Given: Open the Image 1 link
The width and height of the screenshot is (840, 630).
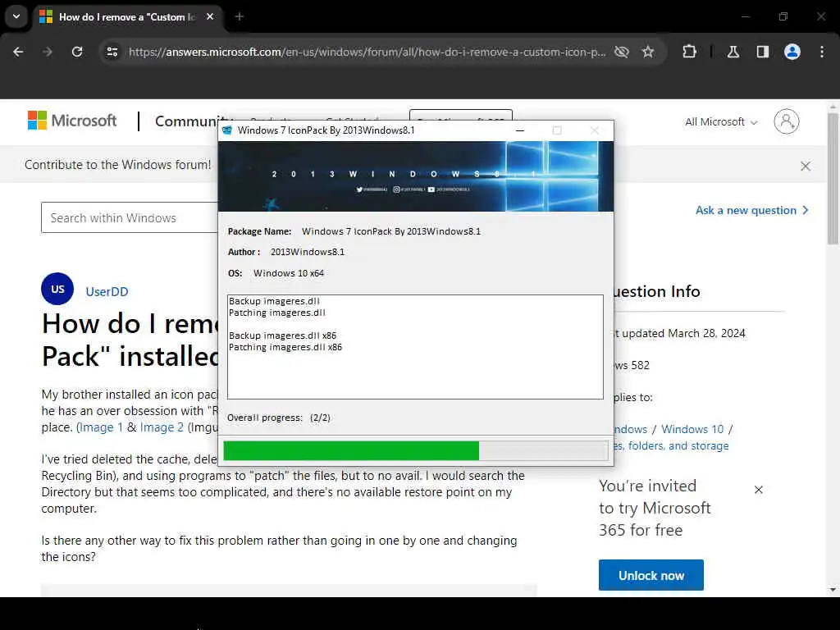Looking at the screenshot, I should point(101,427).
